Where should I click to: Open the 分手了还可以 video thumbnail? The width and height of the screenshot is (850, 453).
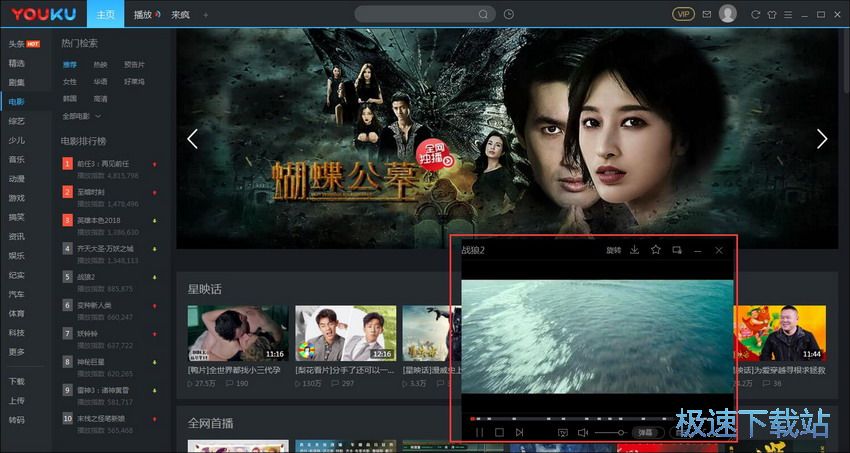(345, 333)
